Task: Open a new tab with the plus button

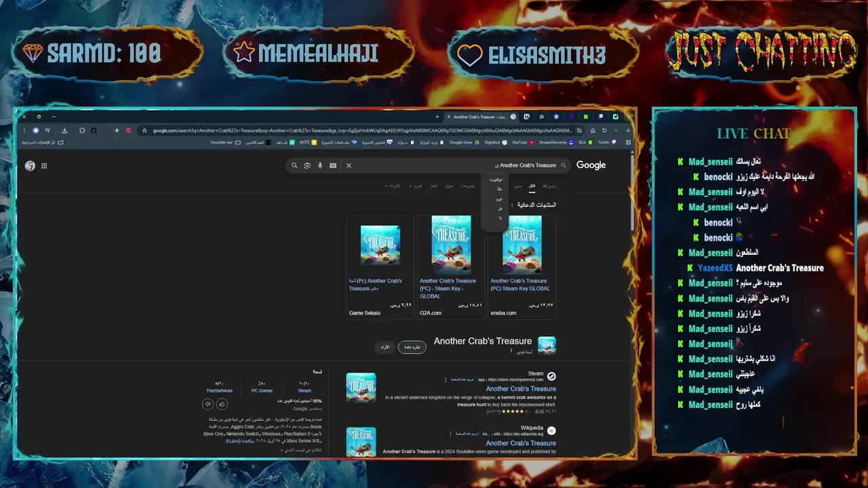Action: [x=437, y=117]
